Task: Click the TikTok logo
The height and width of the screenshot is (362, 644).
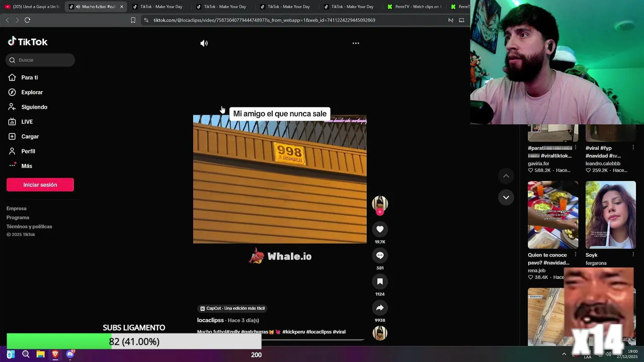Action: (28, 42)
